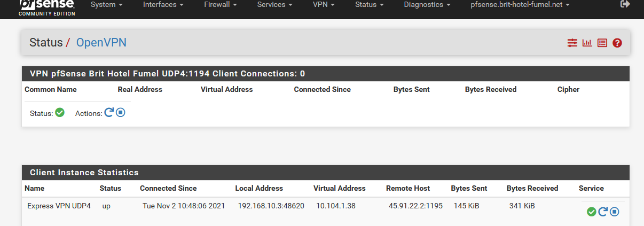The image size is (644, 226).
Task: Stop the OpenVPN server service
Action: 121,113
